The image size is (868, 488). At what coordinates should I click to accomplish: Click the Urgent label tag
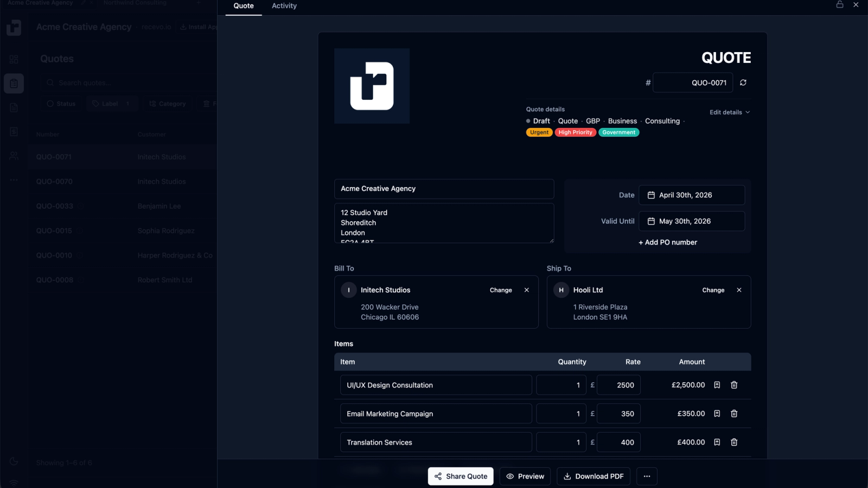click(539, 132)
